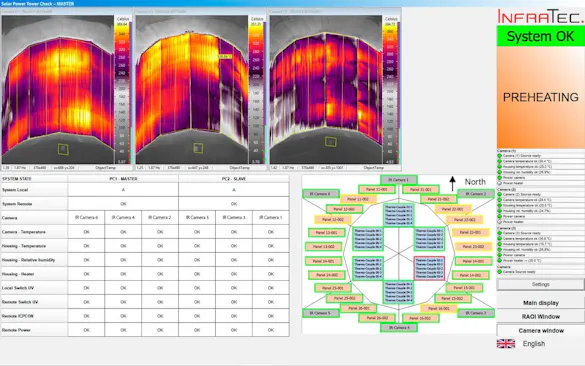This screenshot has height=366, width=585.
Task: Click the IR Camera 1 header in the table
Action: (271, 218)
